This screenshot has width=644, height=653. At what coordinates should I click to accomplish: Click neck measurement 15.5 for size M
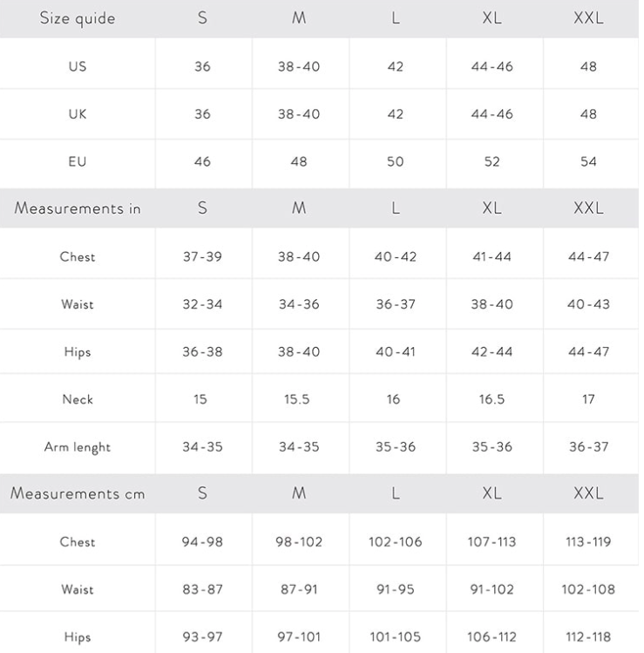pos(297,399)
